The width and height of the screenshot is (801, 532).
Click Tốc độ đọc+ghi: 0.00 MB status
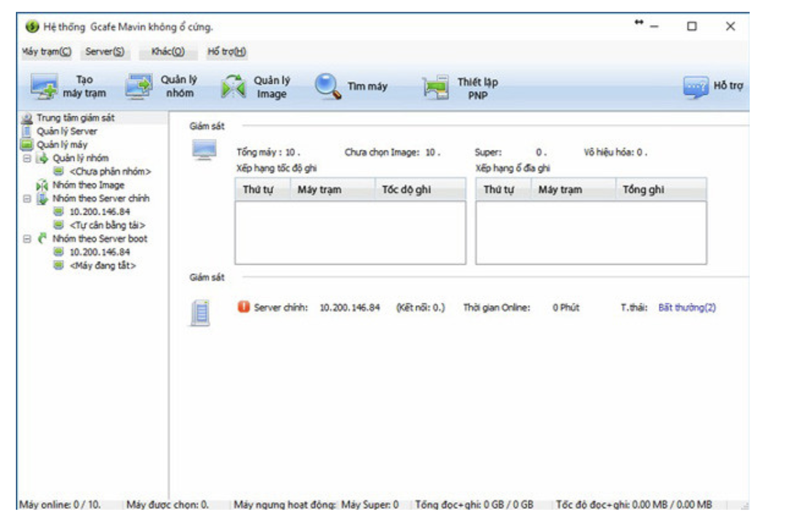point(634,505)
